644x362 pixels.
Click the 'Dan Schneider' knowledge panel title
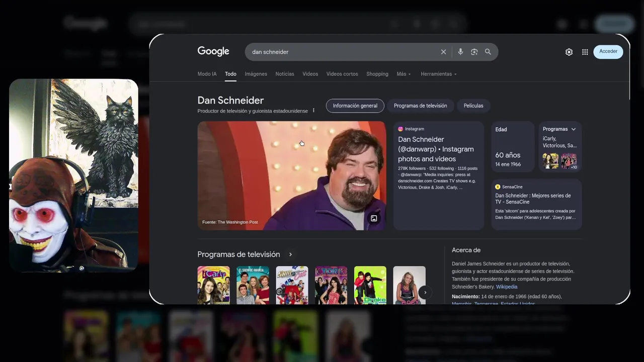click(x=230, y=100)
